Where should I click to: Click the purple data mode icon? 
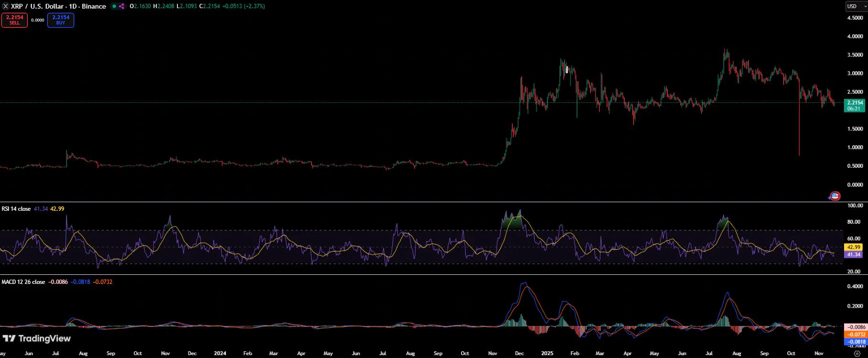[121, 6]
